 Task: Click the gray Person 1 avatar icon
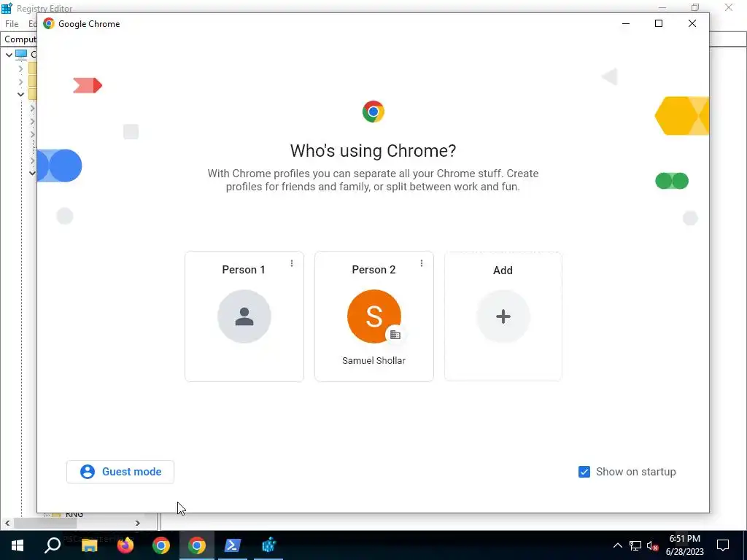pyautogui.click(x=244, y=316)
